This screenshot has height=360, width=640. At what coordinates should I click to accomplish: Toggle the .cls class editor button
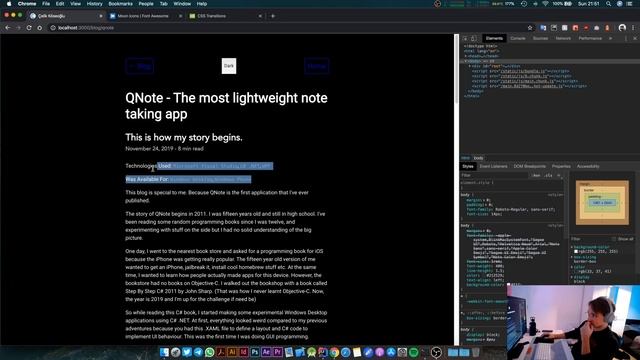point(548,175)
